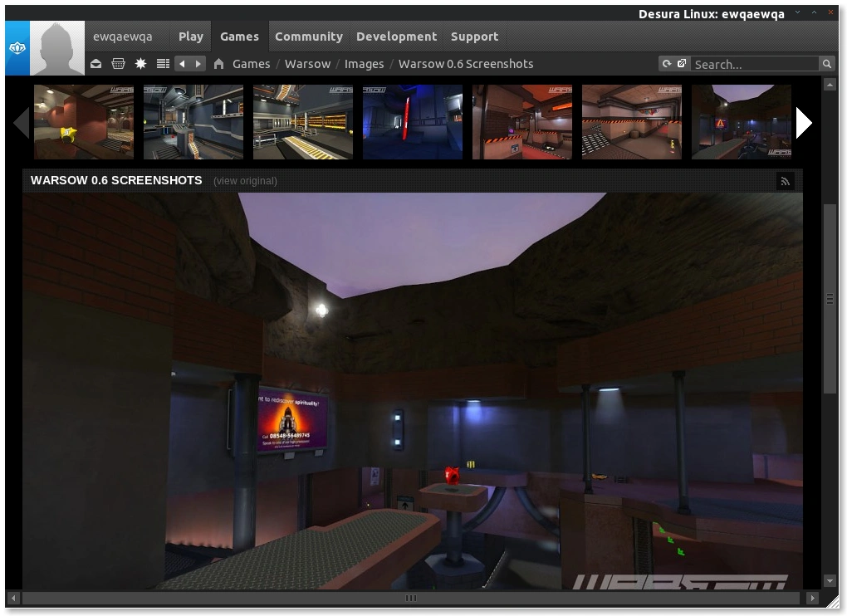Click the horizontal scrollbar thumb
847x616 pixels.
(410, 599)
